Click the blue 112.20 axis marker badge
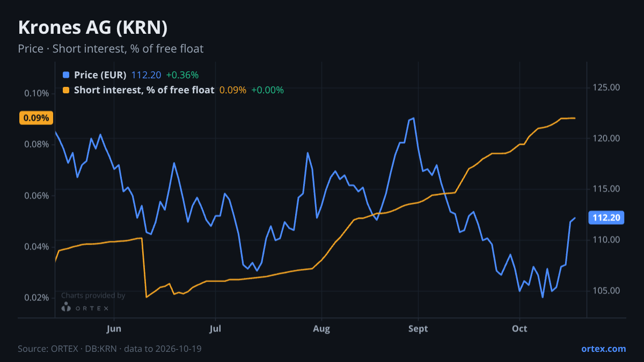The height and width of the screenshot is (362, 644). 606,217
